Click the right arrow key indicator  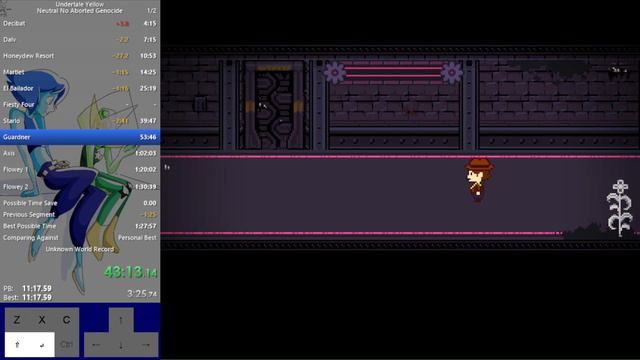[146, 345]
